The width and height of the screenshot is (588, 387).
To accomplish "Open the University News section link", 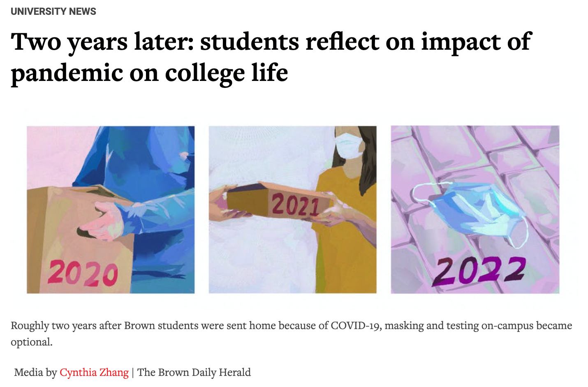I will click(x=53, y=12).
